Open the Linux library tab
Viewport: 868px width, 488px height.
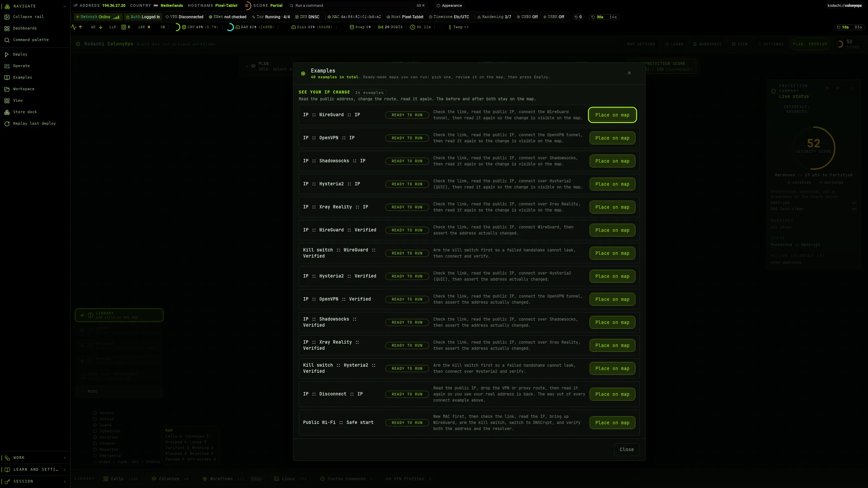coord(291,479)
